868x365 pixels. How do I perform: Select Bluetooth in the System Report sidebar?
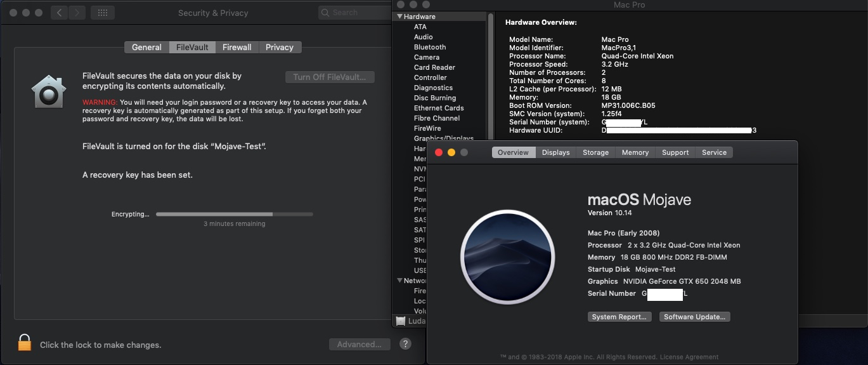coord(430,47)
